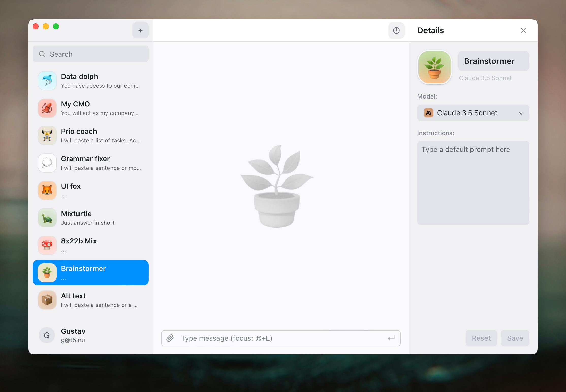Open chat history clock icon

point(396,31)
